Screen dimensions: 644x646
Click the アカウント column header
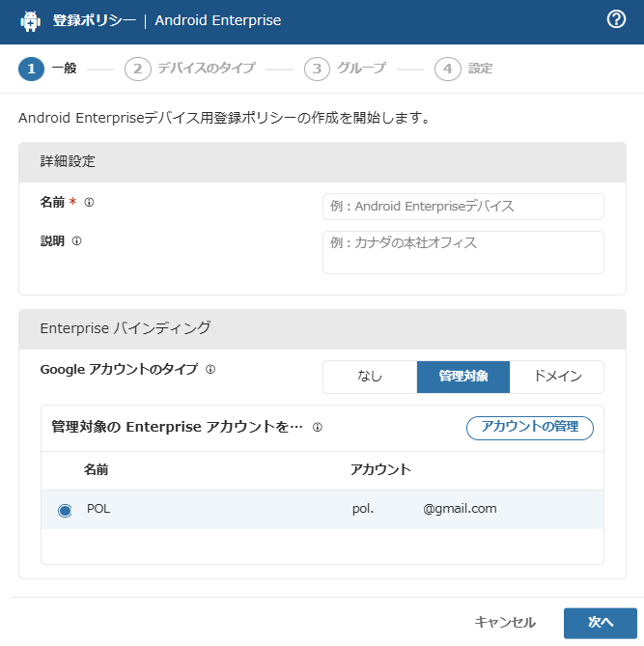[380, 469]
